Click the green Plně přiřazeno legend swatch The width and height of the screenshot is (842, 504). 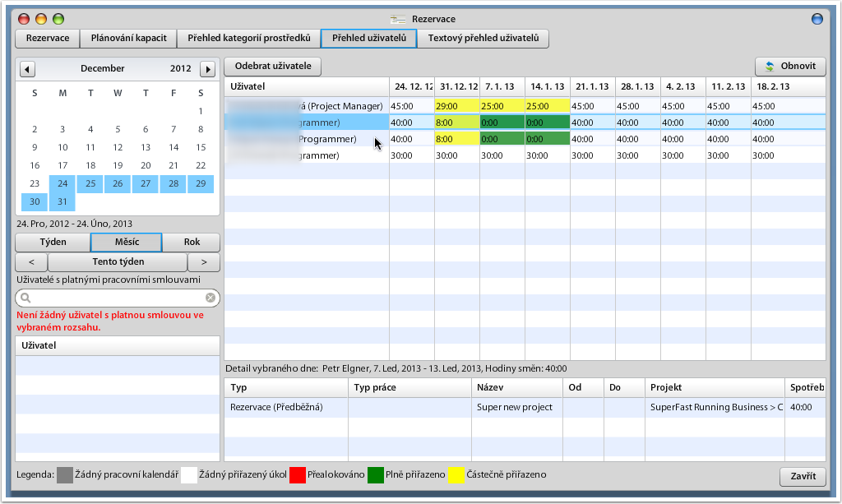pos(375,474)
